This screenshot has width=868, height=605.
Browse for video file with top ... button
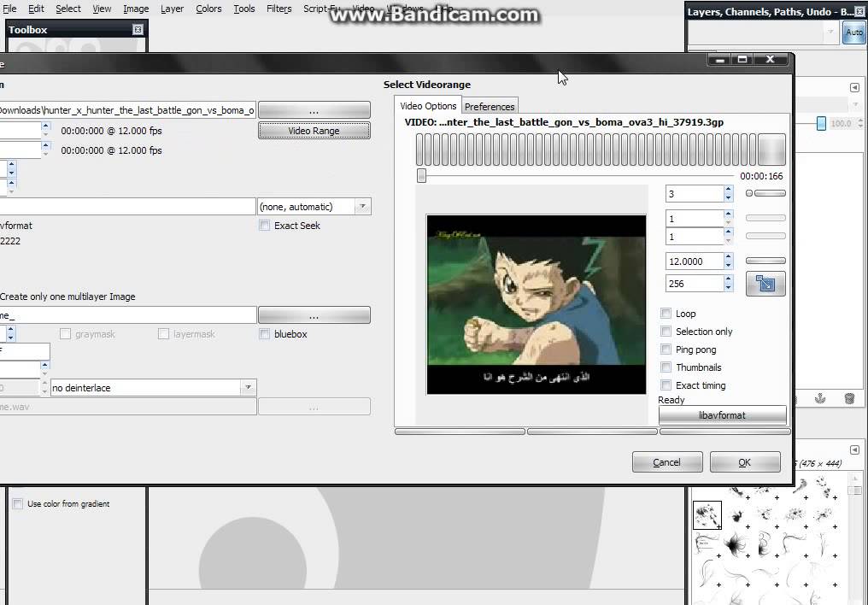click(x=314, y=110)
